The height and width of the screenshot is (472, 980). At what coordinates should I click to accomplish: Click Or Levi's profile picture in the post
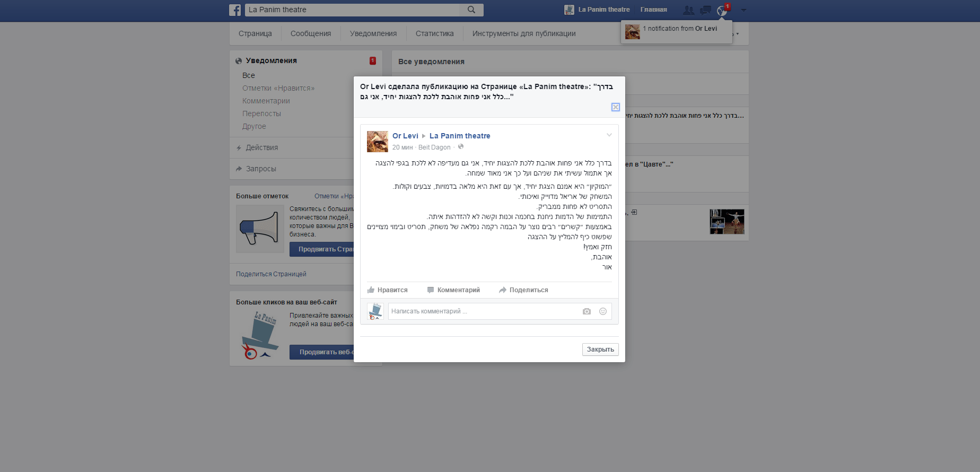[x=378, y=142]
